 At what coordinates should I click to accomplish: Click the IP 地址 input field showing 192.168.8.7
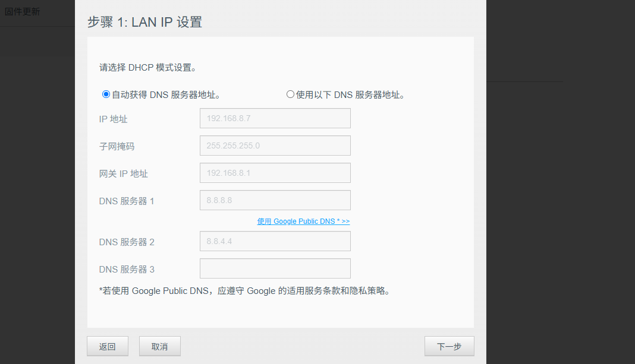(x=275, y=118)
